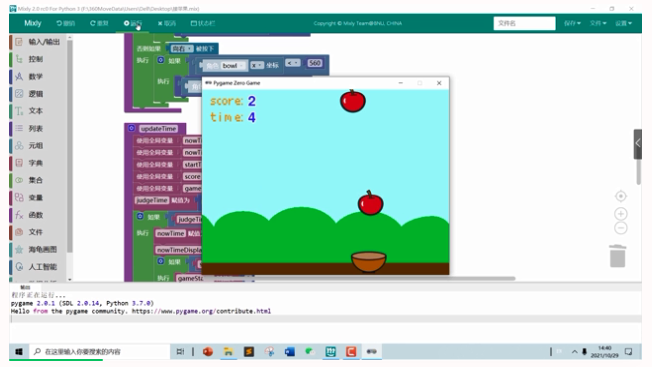Click the trash can in workspace
Viewport: 652px width, 367px height.
(x=617, y=256)
